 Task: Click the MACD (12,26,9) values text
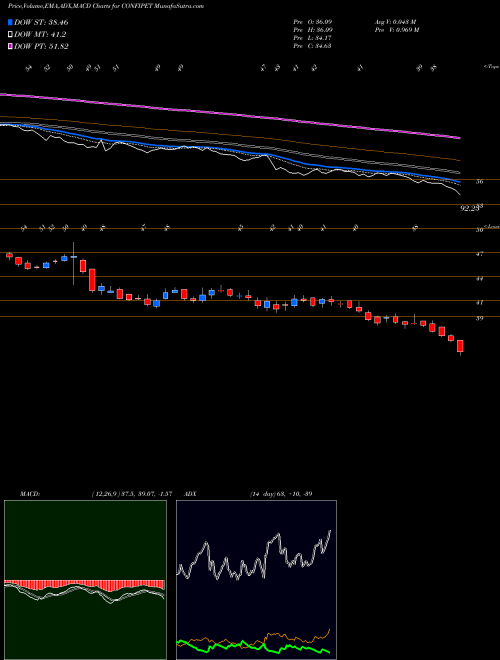(x=131, y=493)
